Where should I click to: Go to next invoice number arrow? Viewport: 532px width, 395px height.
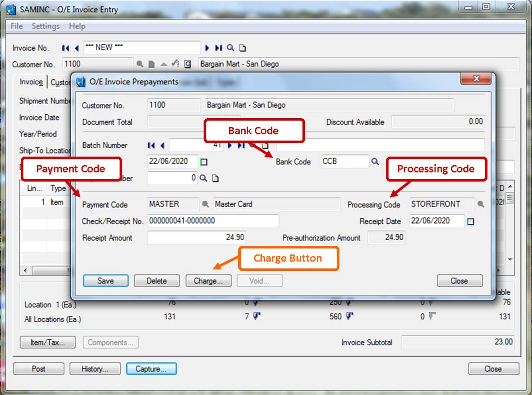208,48
